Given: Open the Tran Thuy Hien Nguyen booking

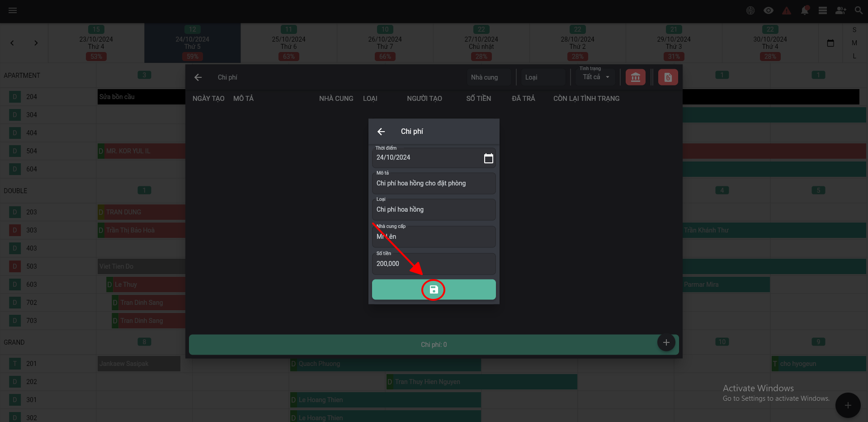Looking at the screenshot, I should (x=482, y=382).
